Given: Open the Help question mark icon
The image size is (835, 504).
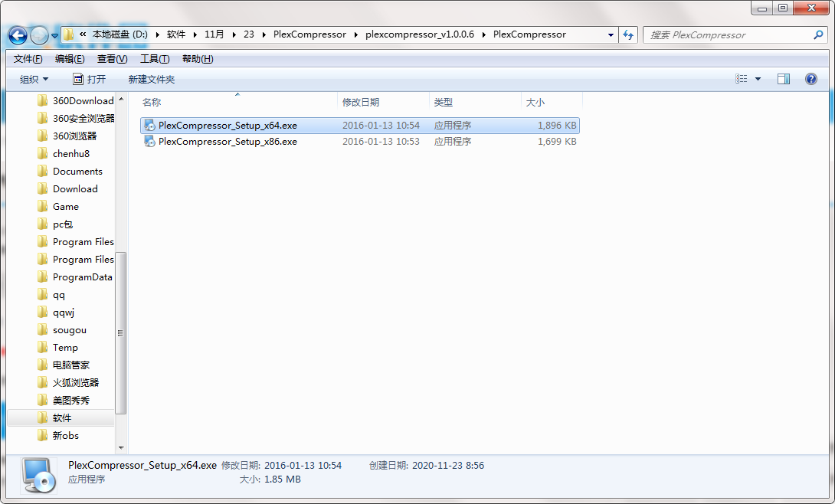Looking at the screenshot, I should [x=811, y=80].
